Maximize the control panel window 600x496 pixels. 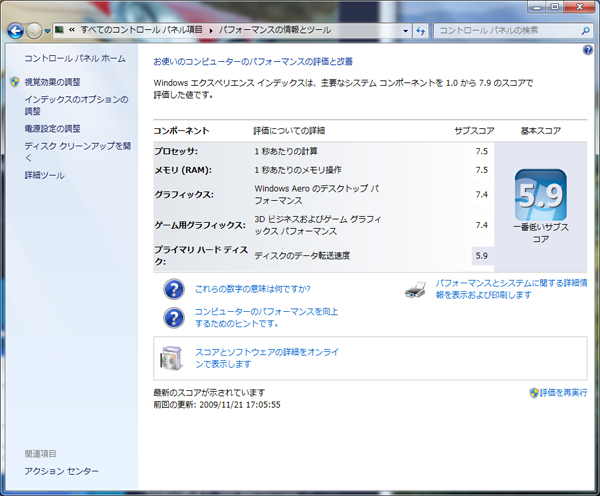[554, 7]
